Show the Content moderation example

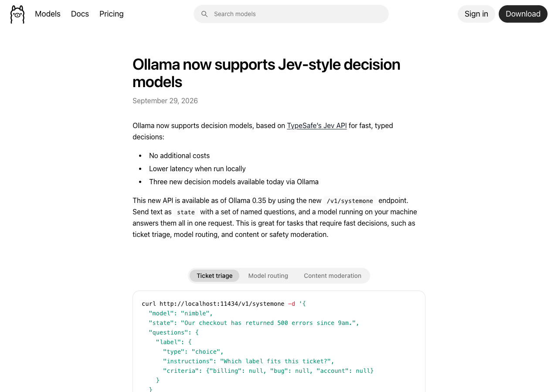(x=333, y=276)
